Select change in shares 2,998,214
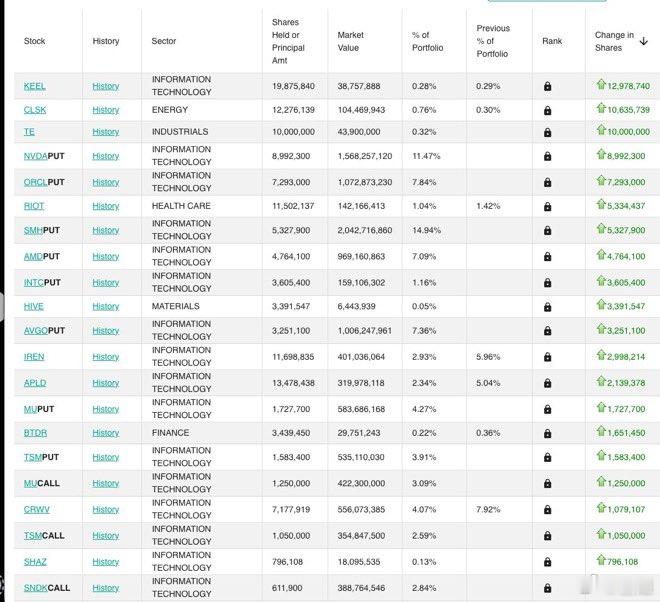Image resolution: width=660 pixels, height=602 pixels. click(x=626, y=357)
